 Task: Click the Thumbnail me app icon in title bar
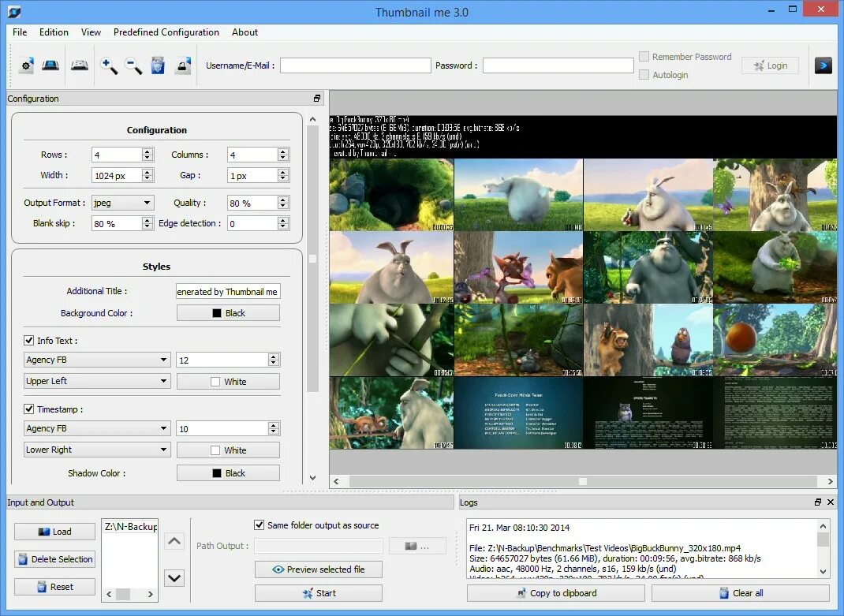click(x=14, y=11)
